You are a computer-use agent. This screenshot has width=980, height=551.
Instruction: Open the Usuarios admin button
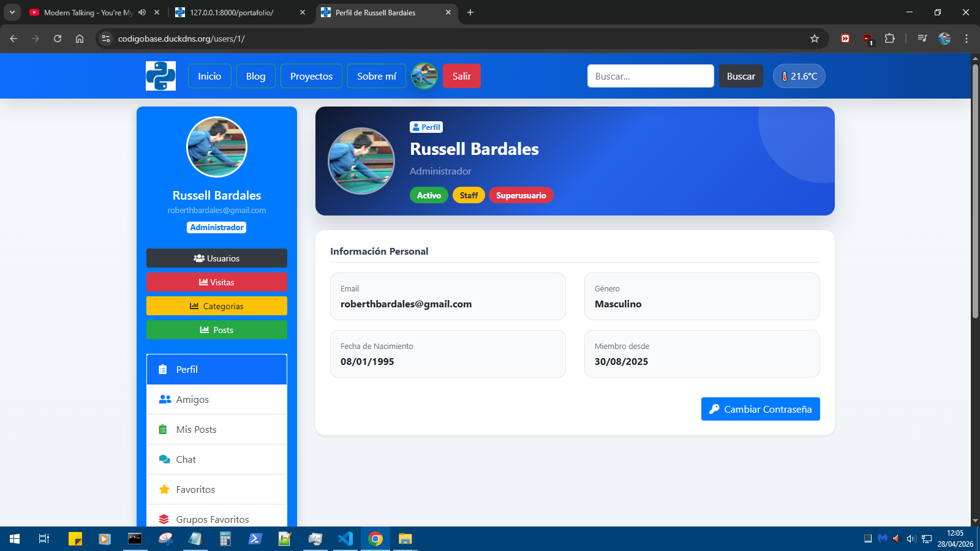point(217,258)
